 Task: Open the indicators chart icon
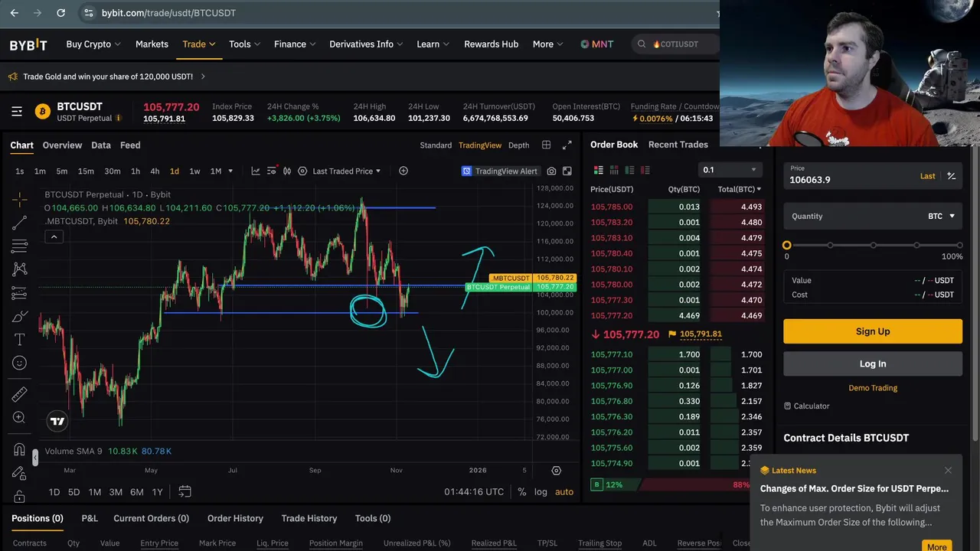point(256,171)
